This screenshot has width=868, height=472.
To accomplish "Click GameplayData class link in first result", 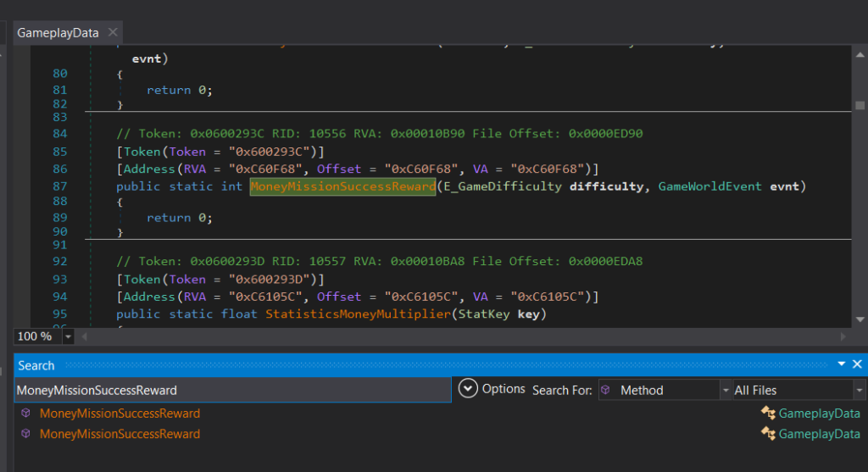I will click(820, 414).
